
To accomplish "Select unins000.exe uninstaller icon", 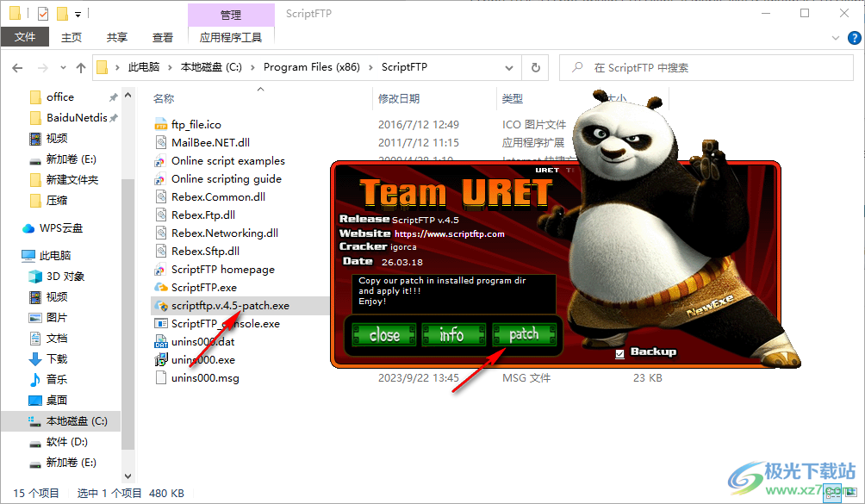I will click(x=160, y=360).
